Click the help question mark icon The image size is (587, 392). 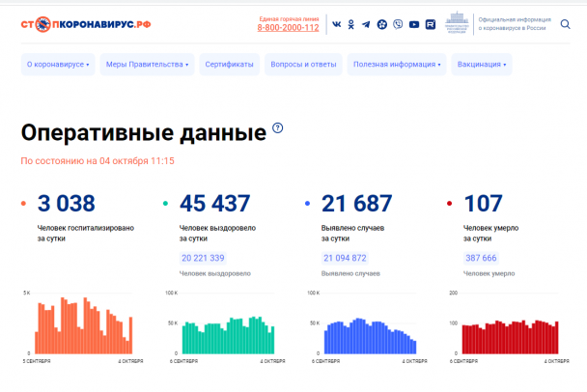[278, 128]
